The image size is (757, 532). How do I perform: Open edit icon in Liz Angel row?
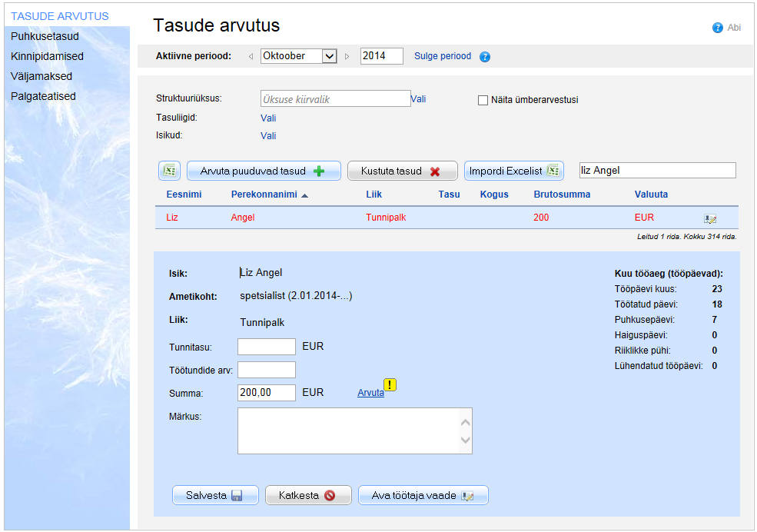tap(710, 218)
